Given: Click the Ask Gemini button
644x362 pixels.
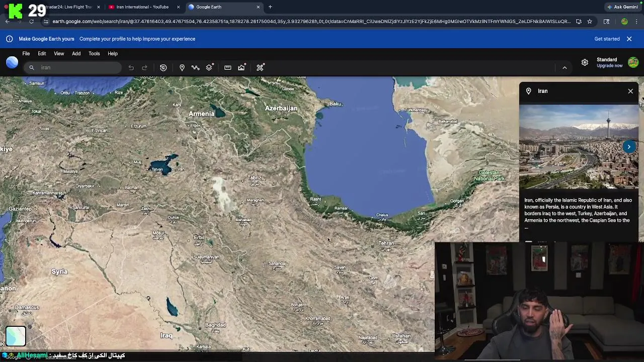Looking at the screenshot, I should [623, 7].
